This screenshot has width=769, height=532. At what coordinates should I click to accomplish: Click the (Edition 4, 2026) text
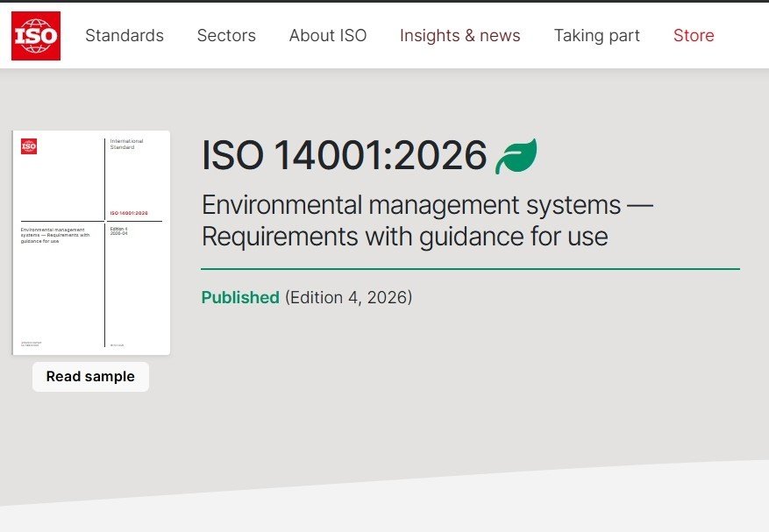tap(349, 298)
